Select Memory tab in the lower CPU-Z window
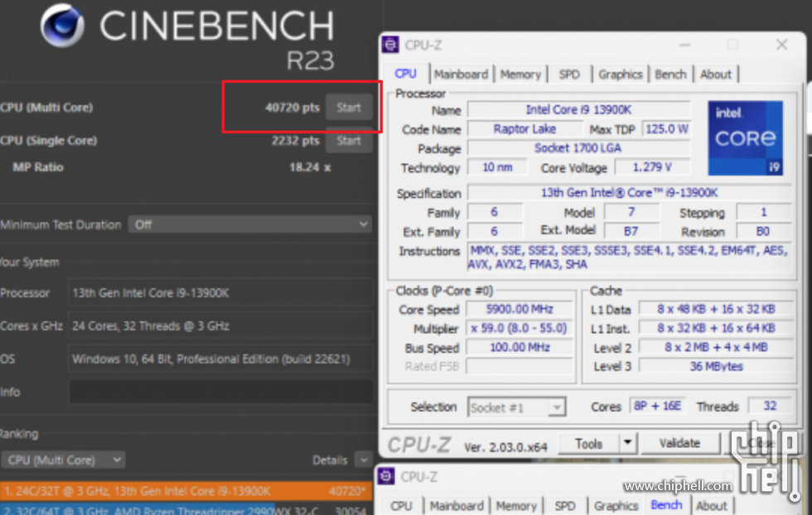 pos(515,506)
